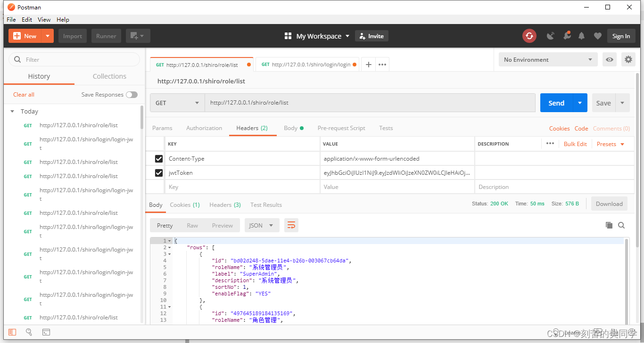The image size is (644, 343).
Task: Click the Invite button
Action: [x=372, y=36]
